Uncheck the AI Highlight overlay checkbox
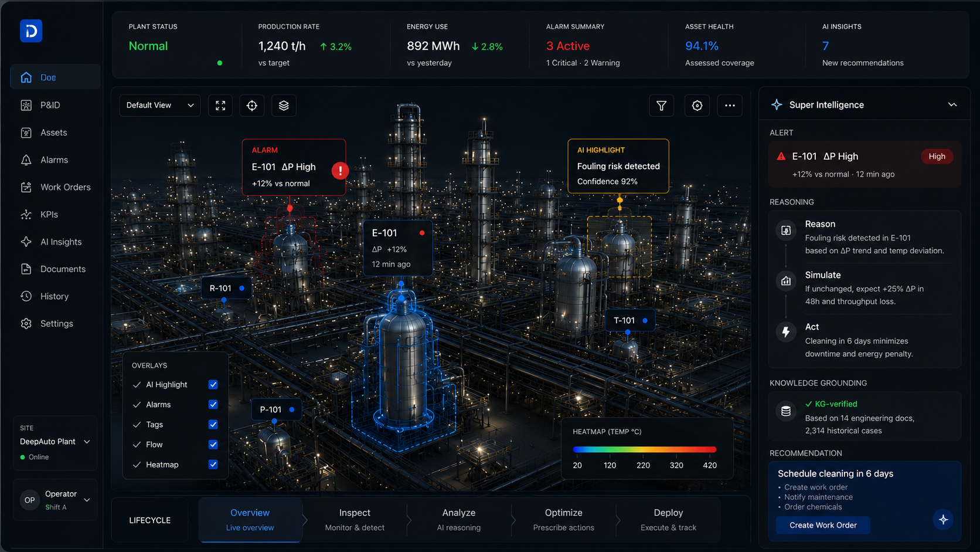Viewport: 980px width, 552px height. click(x=213, y=385)
